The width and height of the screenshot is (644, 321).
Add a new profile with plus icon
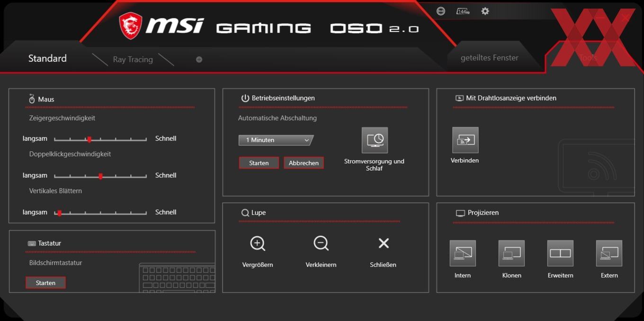tap(199, 59)
